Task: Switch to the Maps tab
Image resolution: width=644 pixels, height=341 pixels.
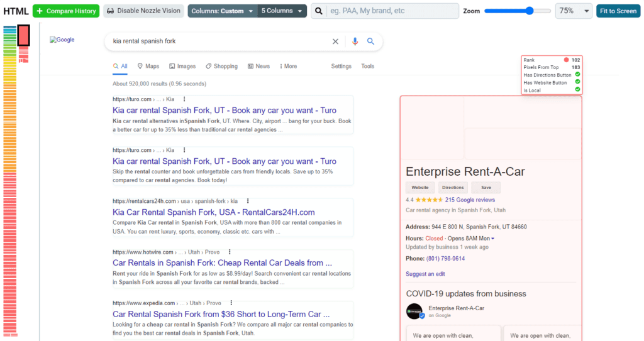Action: coord(148,67)
